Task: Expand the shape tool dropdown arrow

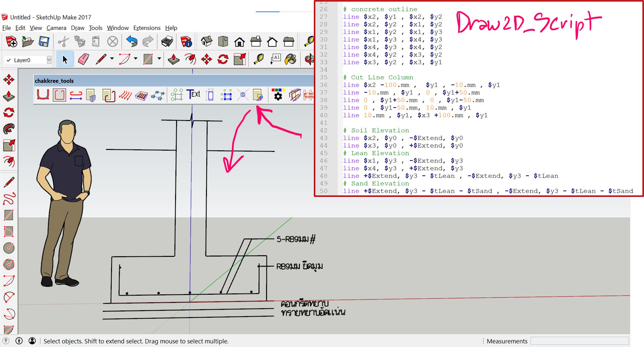Action: [159, 59]
